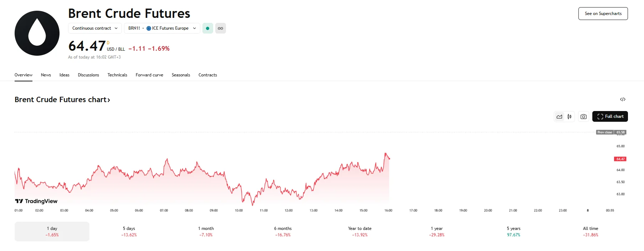Screen dimensions: 644x251
Task: Click the Brent Crude oil-droplet logo
Action: pyautogui.click(x=37, y=33)
